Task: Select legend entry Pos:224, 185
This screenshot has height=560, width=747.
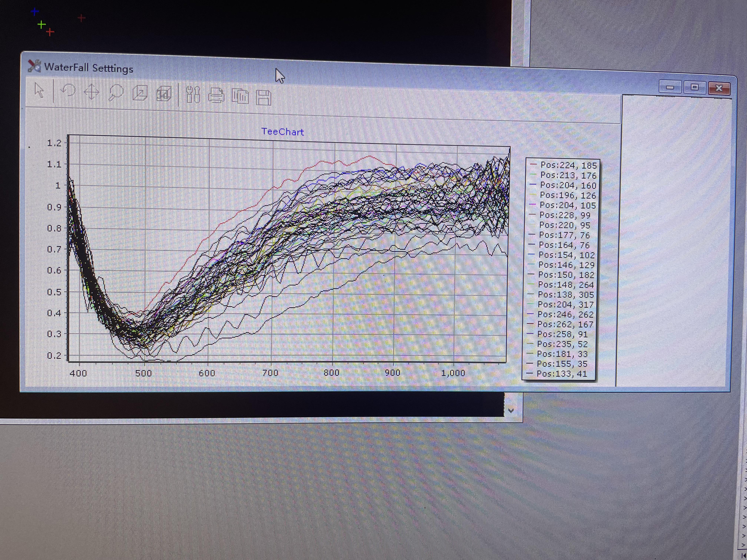Action: click(x=568, y=165)
